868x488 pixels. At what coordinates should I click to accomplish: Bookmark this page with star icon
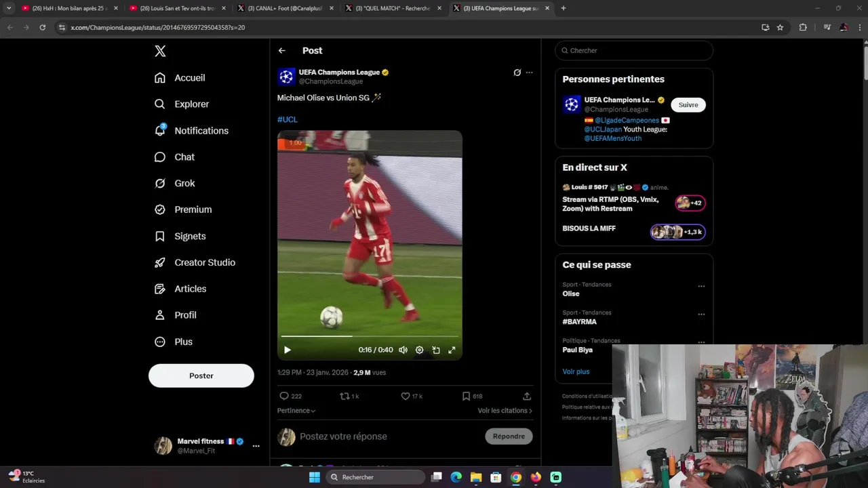click(x=781, y=27)
